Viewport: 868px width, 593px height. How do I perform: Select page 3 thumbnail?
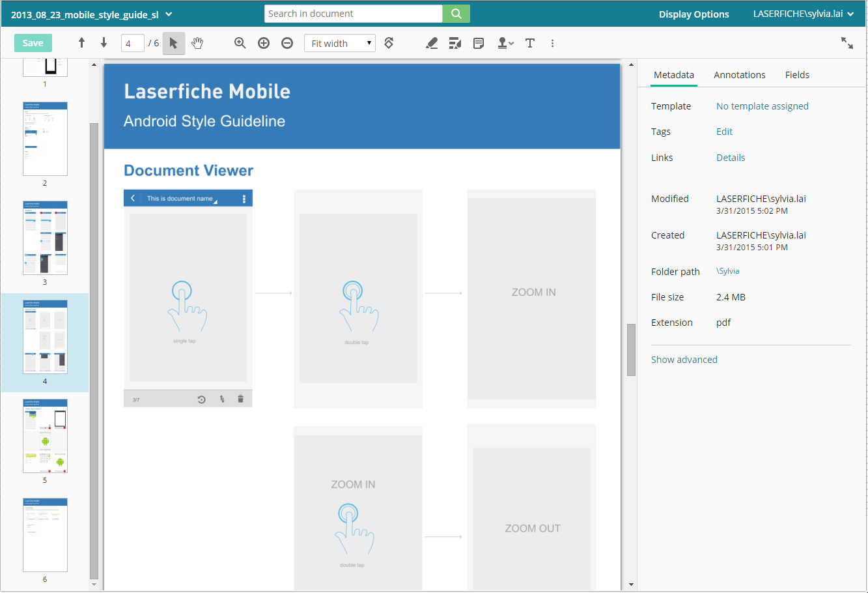click(45, 238)
